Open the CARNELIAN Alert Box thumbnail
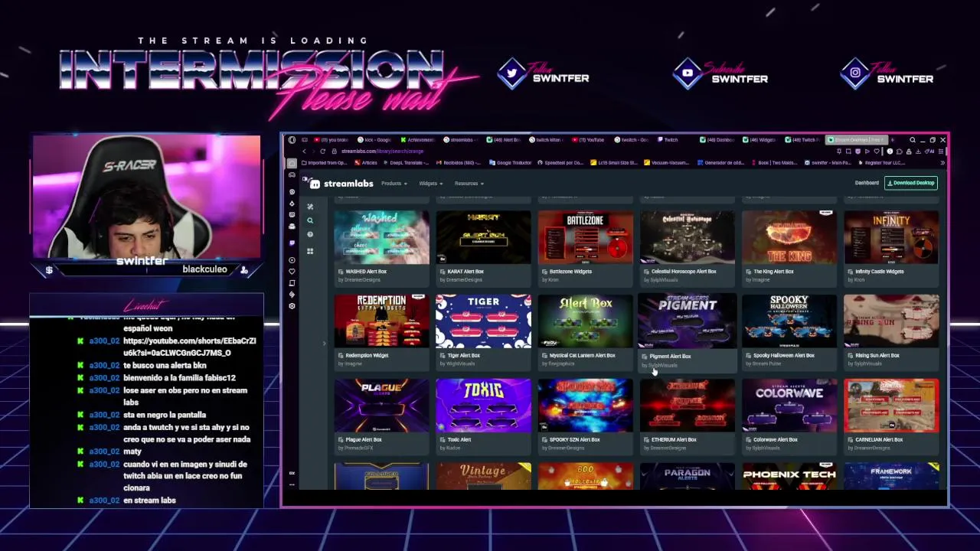980x551 pixels. 891,406
